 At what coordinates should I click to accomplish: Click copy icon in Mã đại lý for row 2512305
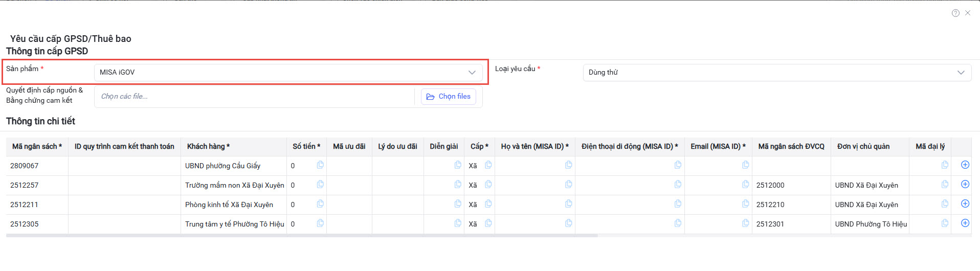pyautogui.click(x=944, y=223)
